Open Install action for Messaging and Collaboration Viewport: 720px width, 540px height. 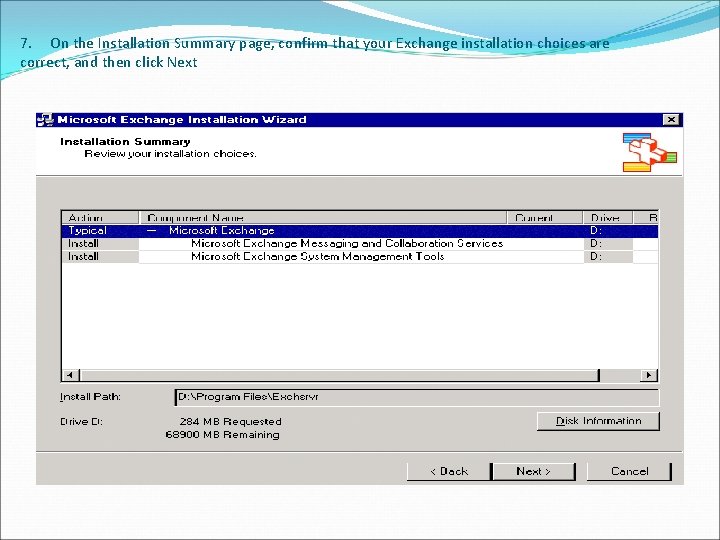point(100,244)
